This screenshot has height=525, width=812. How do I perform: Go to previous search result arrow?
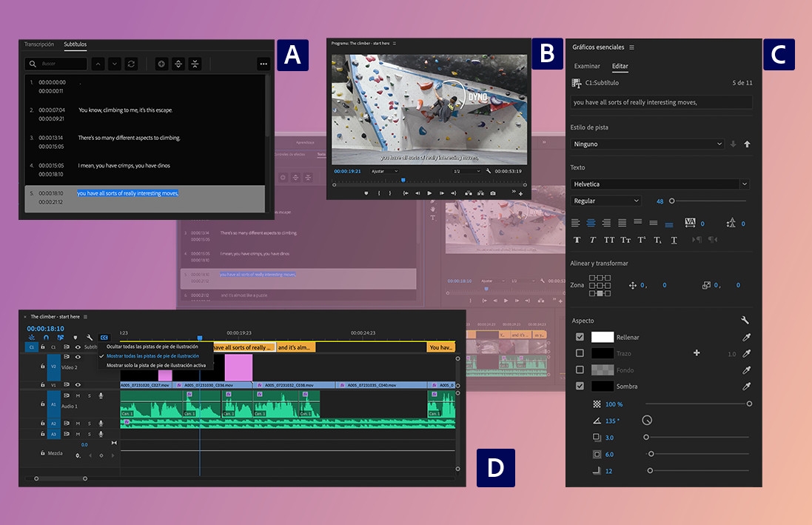point(98,64)
